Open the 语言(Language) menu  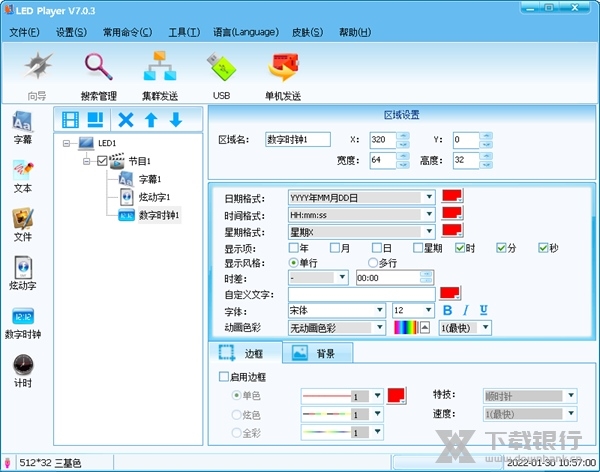[x=246, y=33]
